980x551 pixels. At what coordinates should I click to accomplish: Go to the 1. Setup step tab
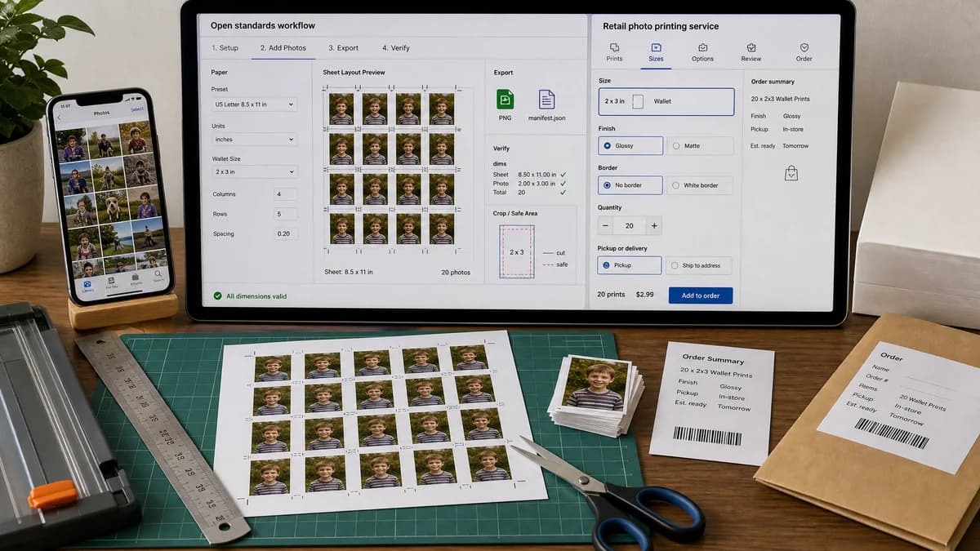tap(225, 48)
